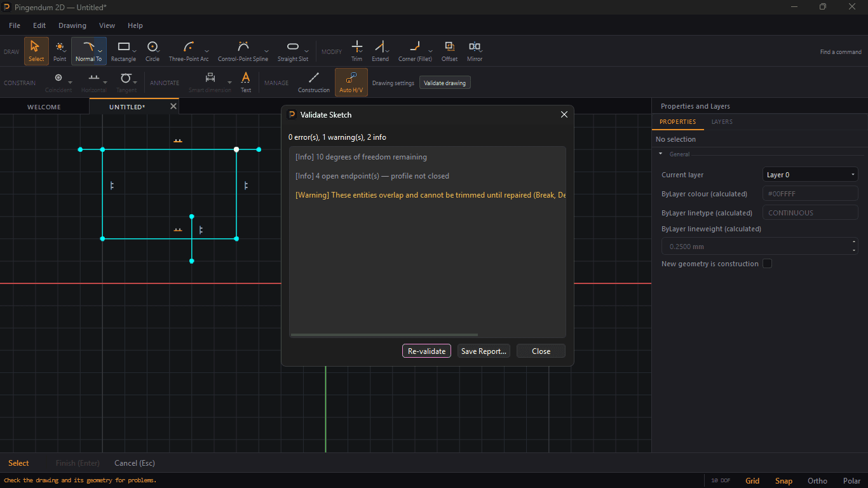The image size is (868, 488).
Task: Open Drawing settings
Action: pos(393,83)
